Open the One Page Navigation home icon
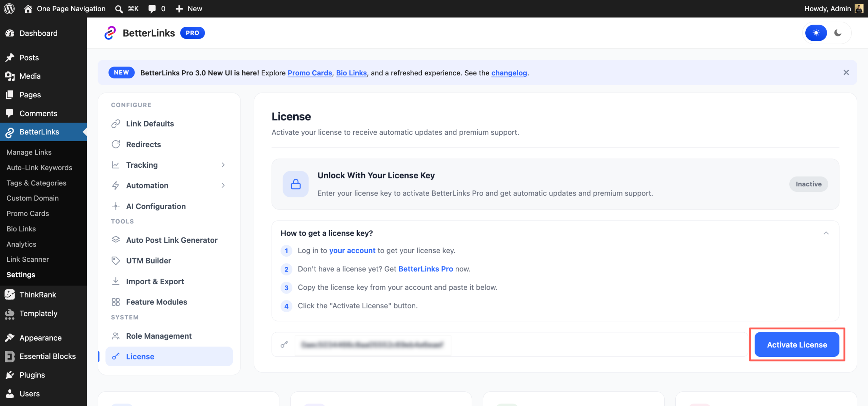Viewport: 868px width, 406px height. [28, 8]
